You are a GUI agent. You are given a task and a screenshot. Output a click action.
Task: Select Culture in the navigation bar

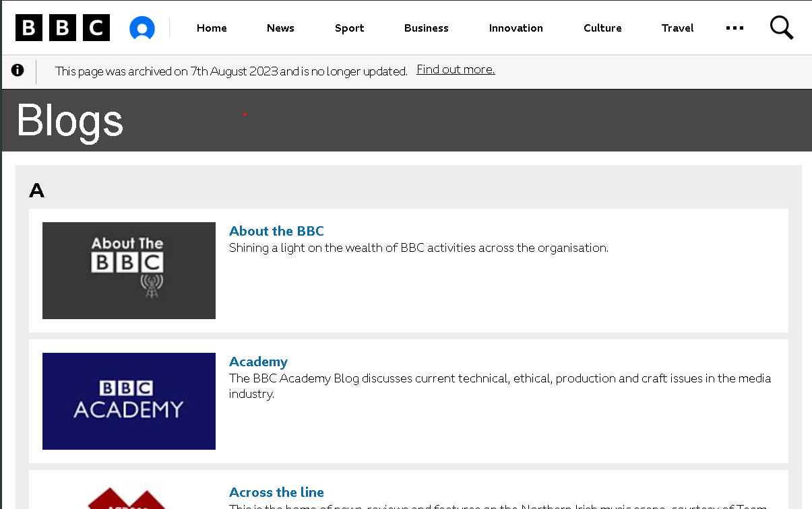tap(602, 28)
